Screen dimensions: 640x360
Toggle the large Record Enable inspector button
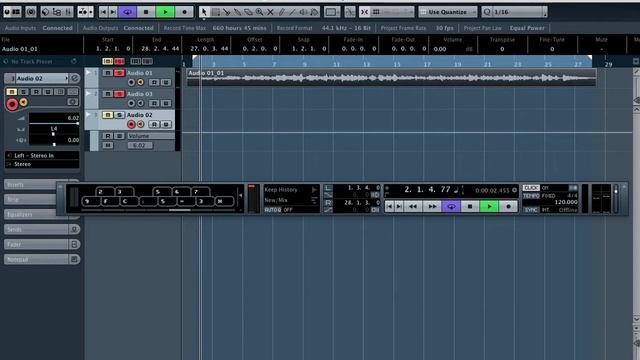coord(12,104)
